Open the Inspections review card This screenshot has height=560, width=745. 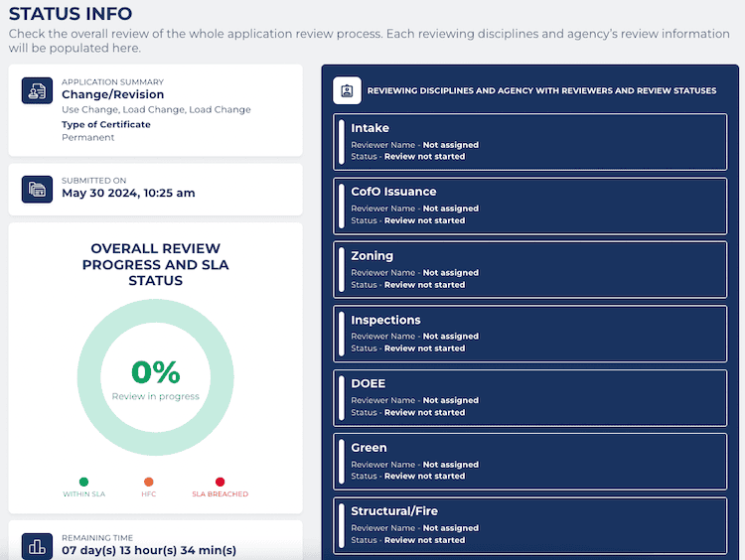529,334
